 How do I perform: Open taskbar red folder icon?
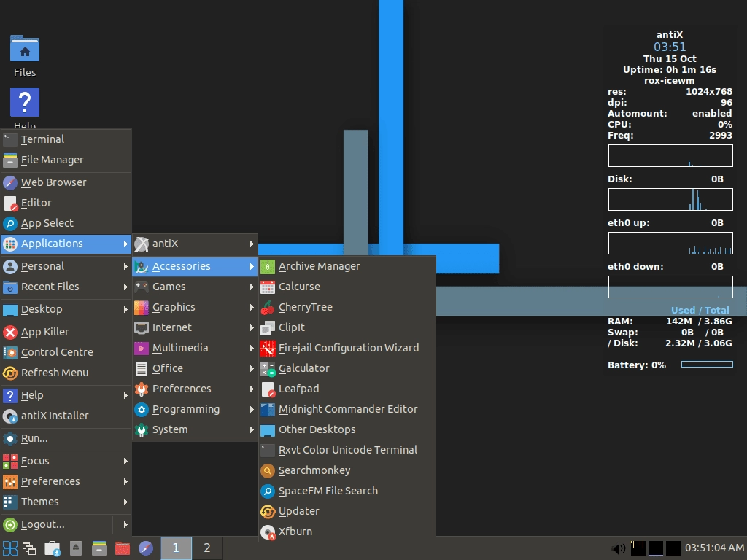coord(123,548)
